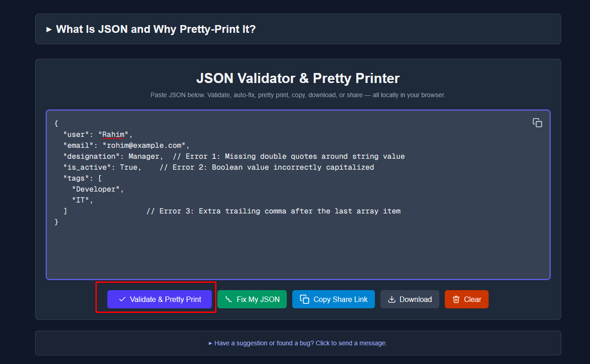
Task: Click the trash icon on the Clear button
Action: pos(455,299)
